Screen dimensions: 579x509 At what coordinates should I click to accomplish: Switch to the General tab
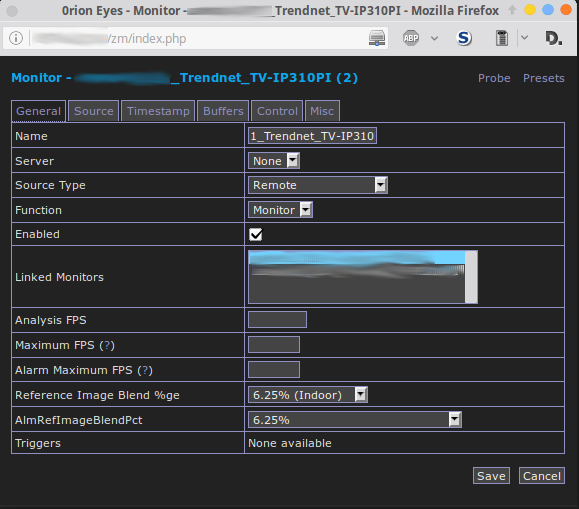coord(38,111)
